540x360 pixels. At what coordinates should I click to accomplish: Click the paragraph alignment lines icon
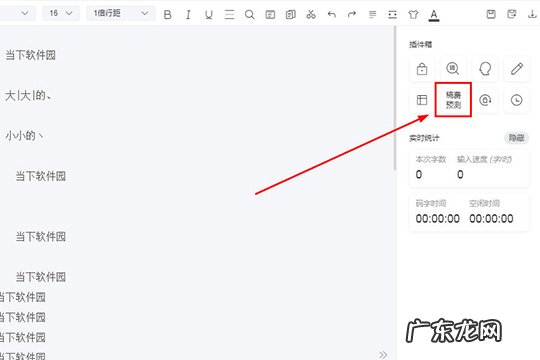click(x=372, y=14)
